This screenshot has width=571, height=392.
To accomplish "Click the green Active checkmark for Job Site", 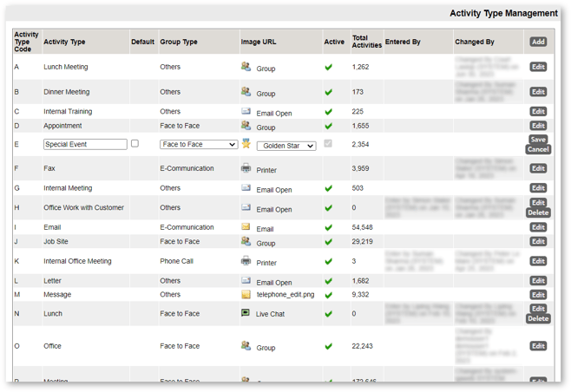I will [329, 242].
